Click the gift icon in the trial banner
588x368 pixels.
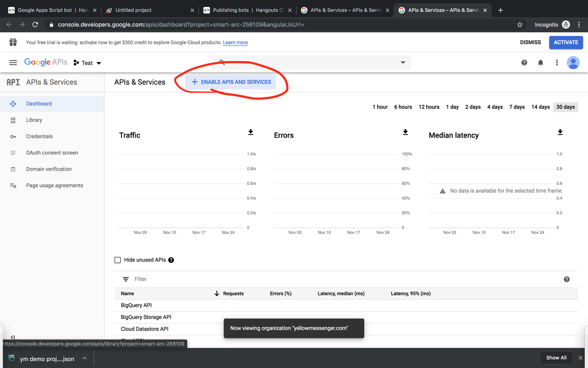[13, 42]
